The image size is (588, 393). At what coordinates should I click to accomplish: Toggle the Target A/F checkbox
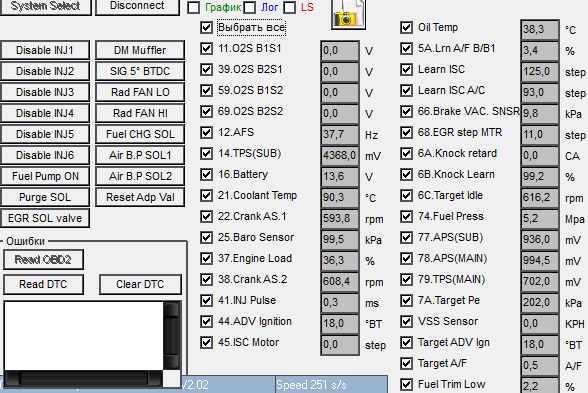click(406, 363)
